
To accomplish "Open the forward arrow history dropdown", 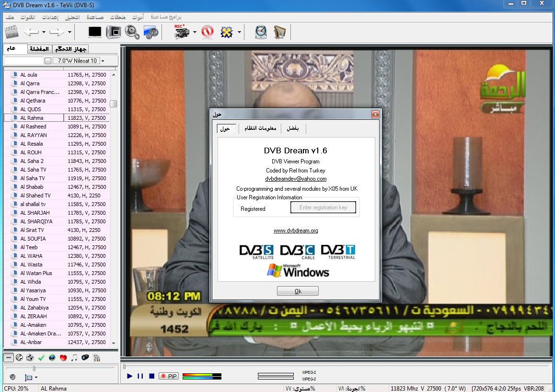I will coord(69,32).
